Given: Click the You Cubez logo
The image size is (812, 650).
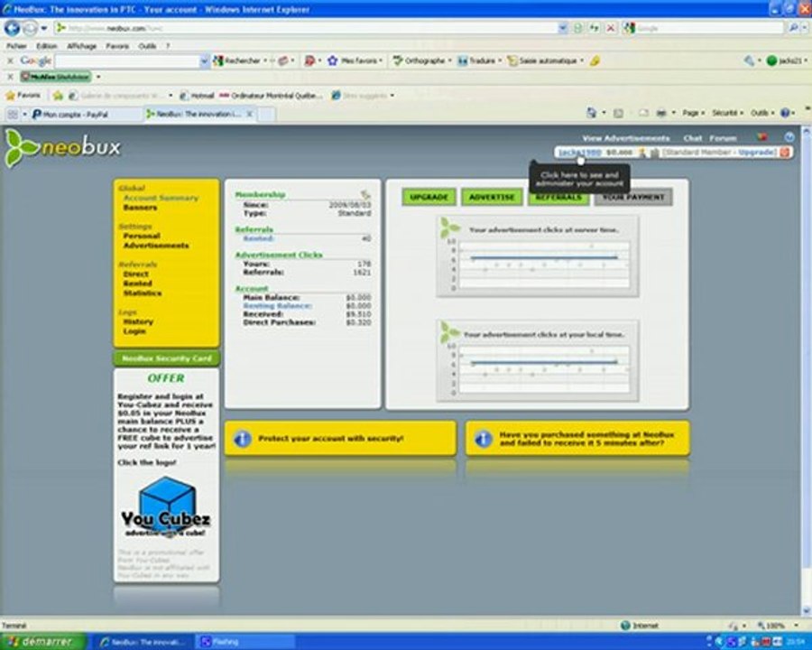Looking at the screenshot, I should click(x=166, y=507).
